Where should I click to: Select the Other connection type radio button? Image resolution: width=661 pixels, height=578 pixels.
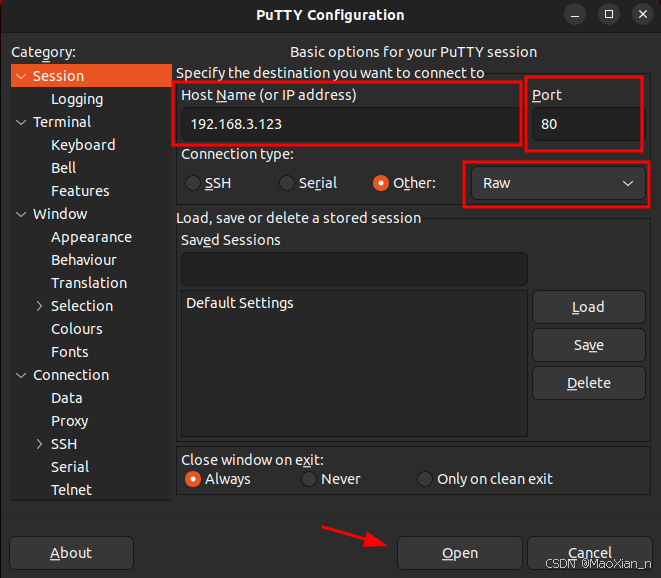click(x=381, y=183)
